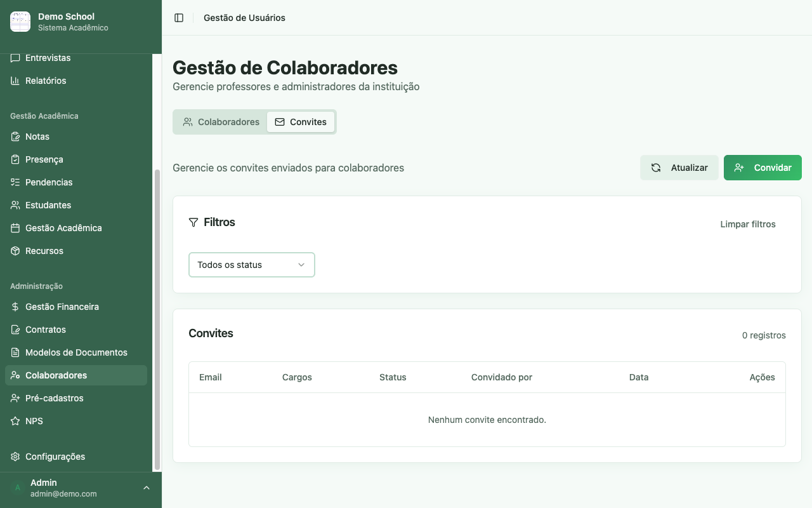Click the Gestão Financeira dollar icon
The width and height of the screenshot is (812, 508).
[15, 307]
